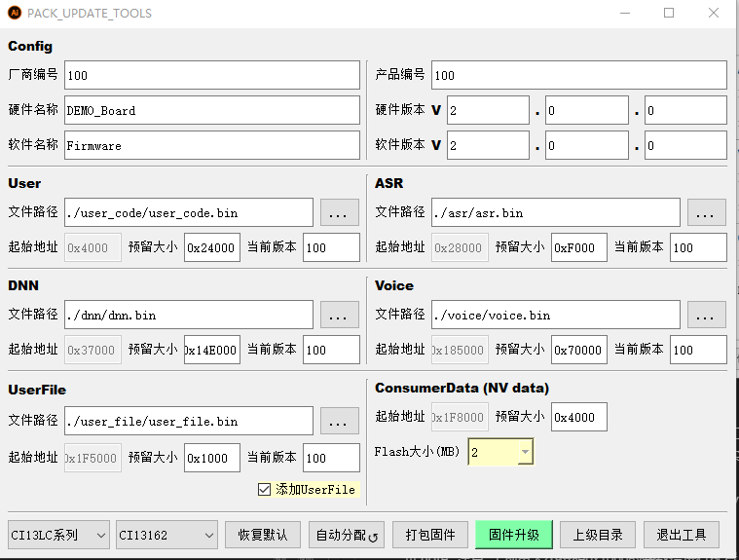This screenshot has height=560, width=739.
Task: Click the 自动分配 auto-allocate button
Action: (347, 535)
